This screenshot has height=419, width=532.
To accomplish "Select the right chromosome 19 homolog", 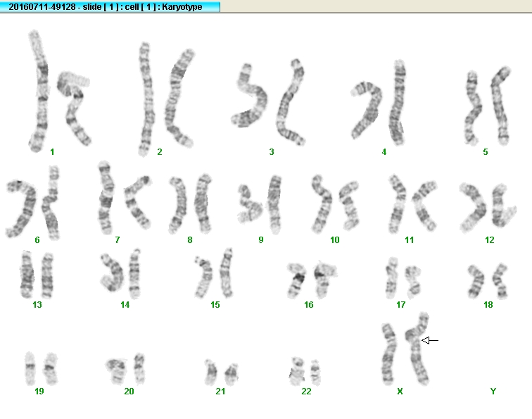I will [51, 369].
